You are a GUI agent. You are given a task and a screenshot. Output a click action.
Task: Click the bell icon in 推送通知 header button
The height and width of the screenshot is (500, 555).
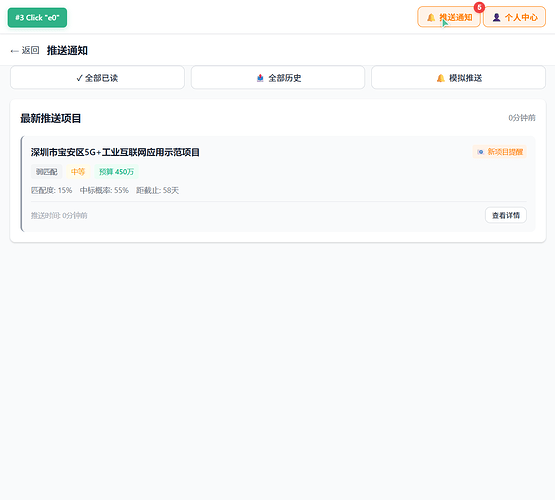(x=431, y=17)
